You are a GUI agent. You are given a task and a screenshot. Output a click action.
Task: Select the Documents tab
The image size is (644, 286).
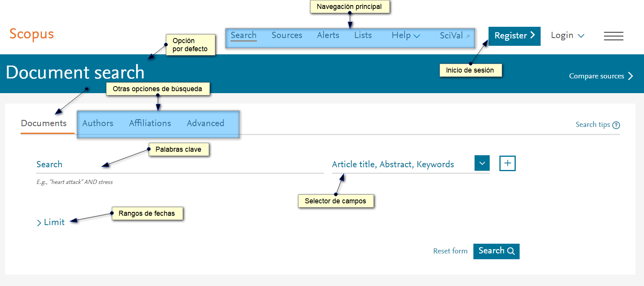coord(44,123)
